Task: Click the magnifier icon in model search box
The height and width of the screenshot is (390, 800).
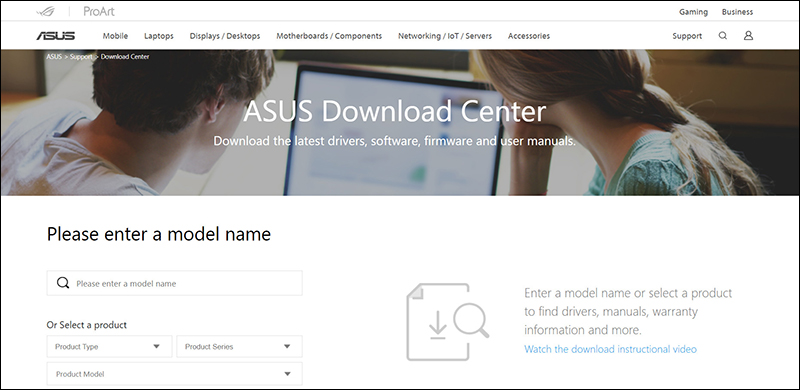Action: coord(63,283)
